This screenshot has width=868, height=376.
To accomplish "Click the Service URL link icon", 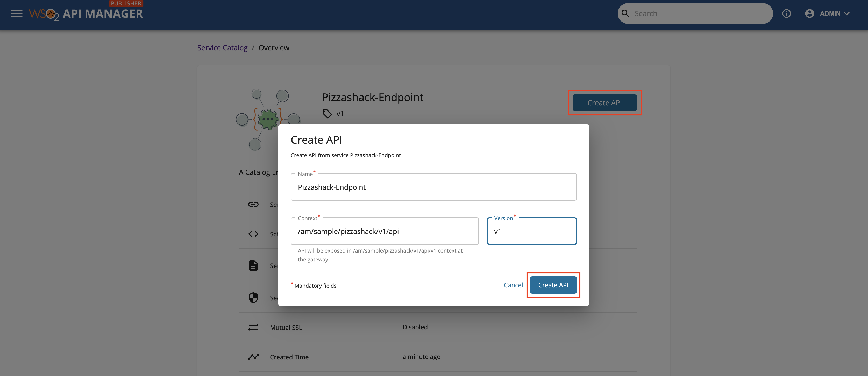I will point(253,204).
